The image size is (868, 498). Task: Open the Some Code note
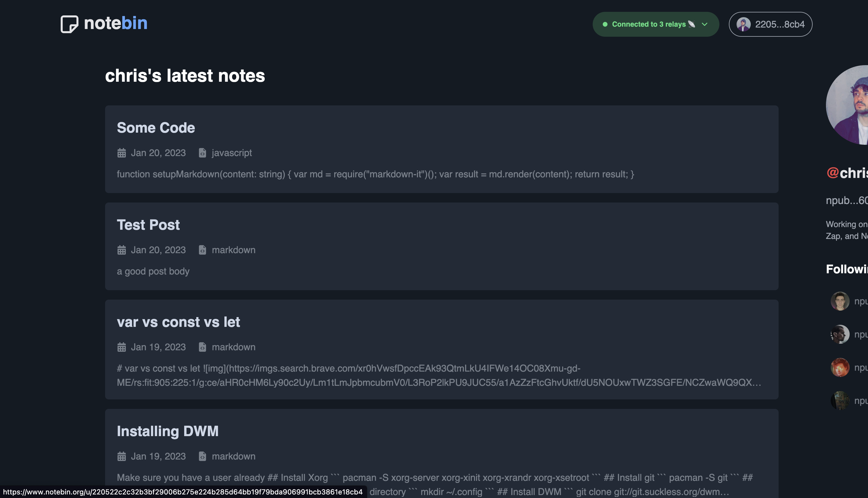[x=156, y=128]
